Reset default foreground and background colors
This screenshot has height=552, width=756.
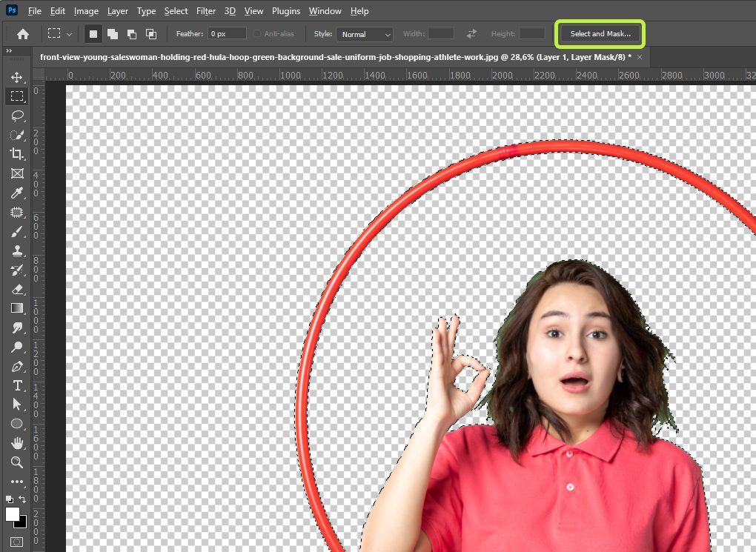(x=10, y=499)
